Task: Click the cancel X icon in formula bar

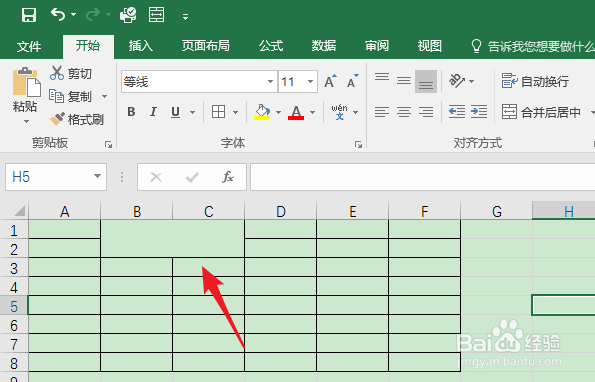Action: point(156,177)
